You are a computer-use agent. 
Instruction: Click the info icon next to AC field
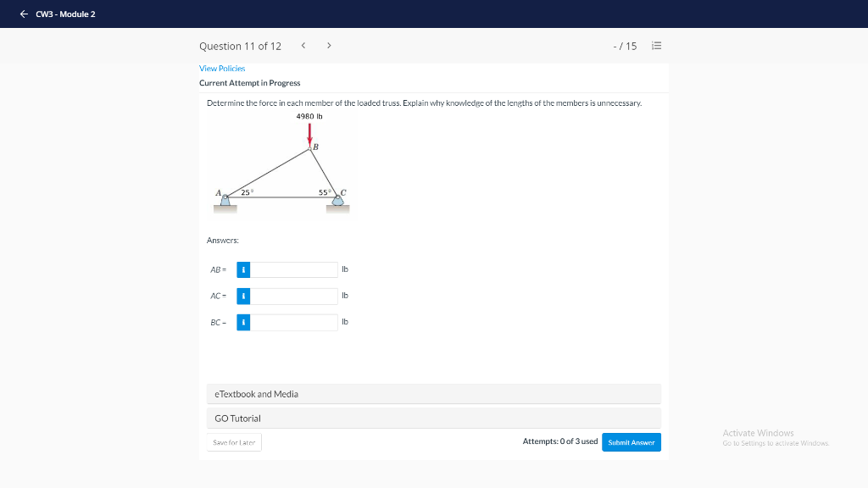[243, 296]
